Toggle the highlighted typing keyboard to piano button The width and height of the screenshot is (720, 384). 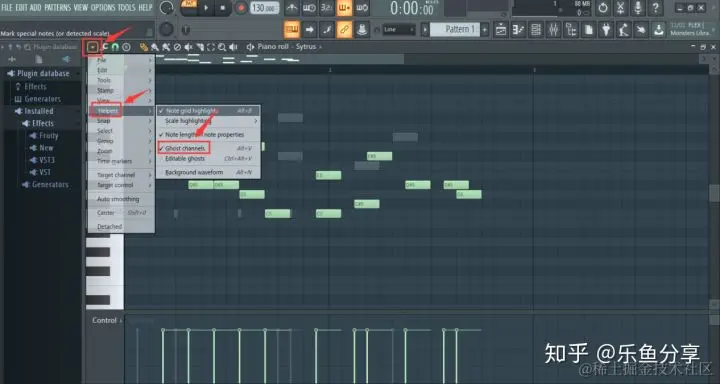coord(292,30)
